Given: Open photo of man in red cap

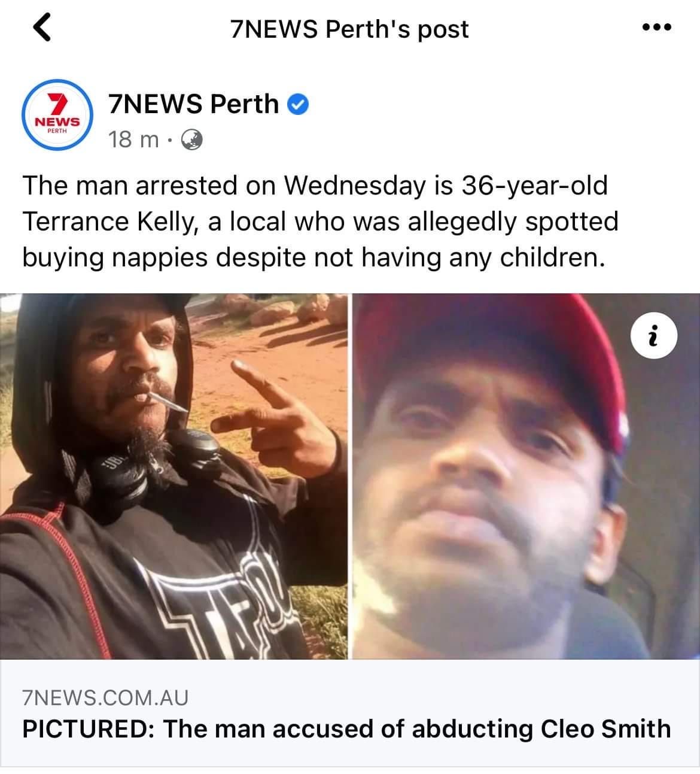Looking at the screenshot, I should 525,476.
